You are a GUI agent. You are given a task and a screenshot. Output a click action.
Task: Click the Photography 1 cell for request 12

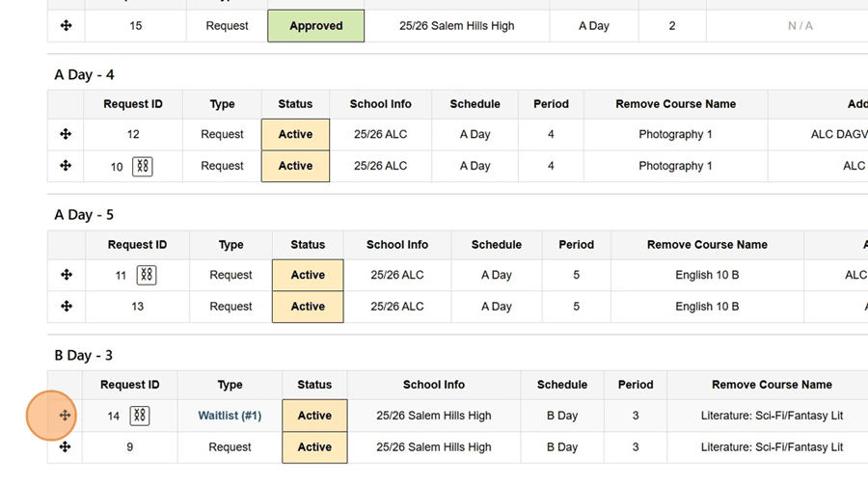click(675, 135)
